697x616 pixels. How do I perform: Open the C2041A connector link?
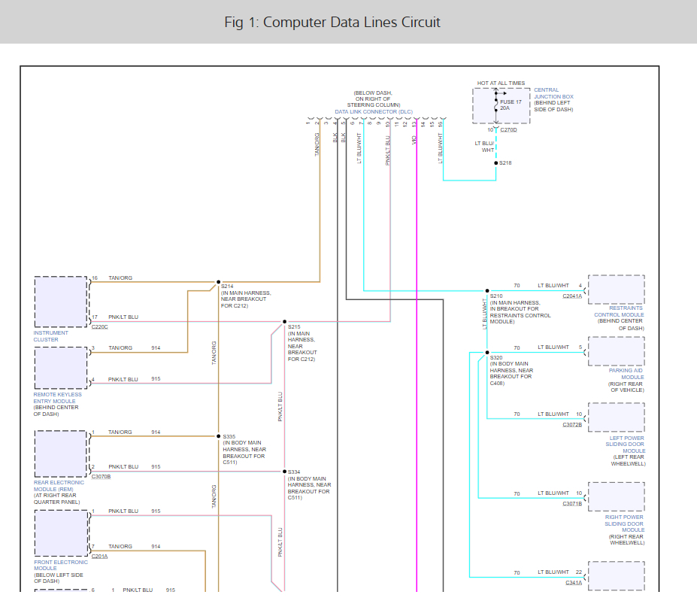(572, 296)
